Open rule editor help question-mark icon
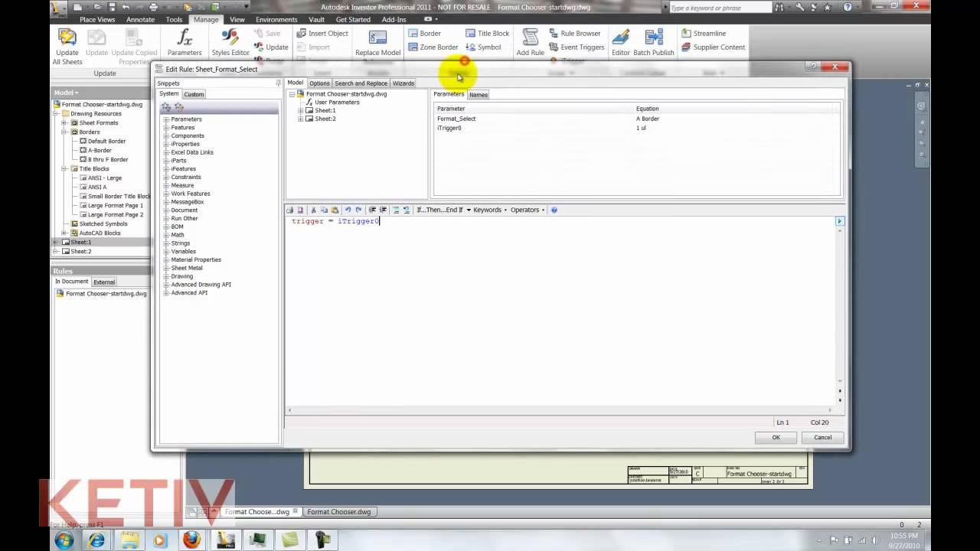Screen dimensions: 980x551 click(x=554, y=210)
